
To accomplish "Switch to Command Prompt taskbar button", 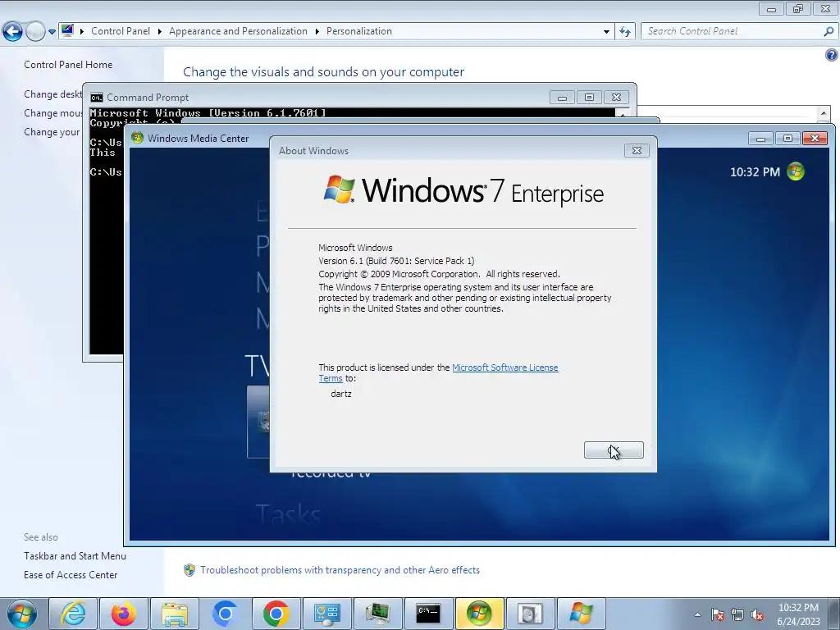I will (x=428, y=614).
